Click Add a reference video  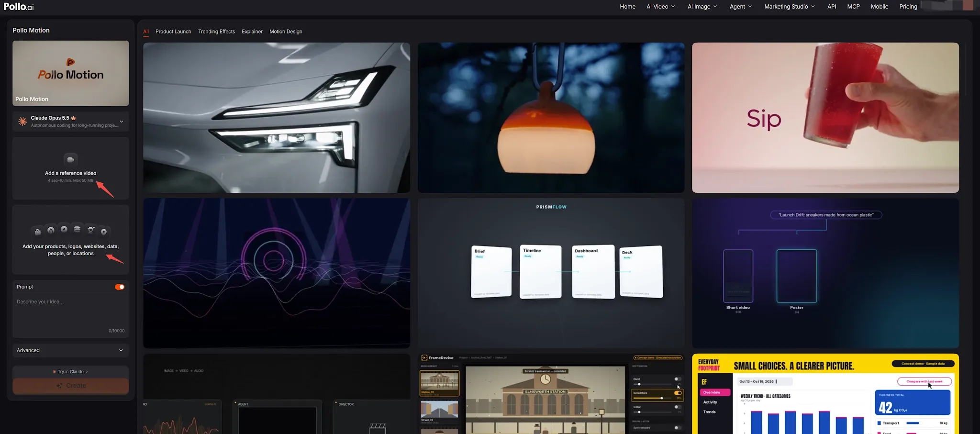(71, 168)
